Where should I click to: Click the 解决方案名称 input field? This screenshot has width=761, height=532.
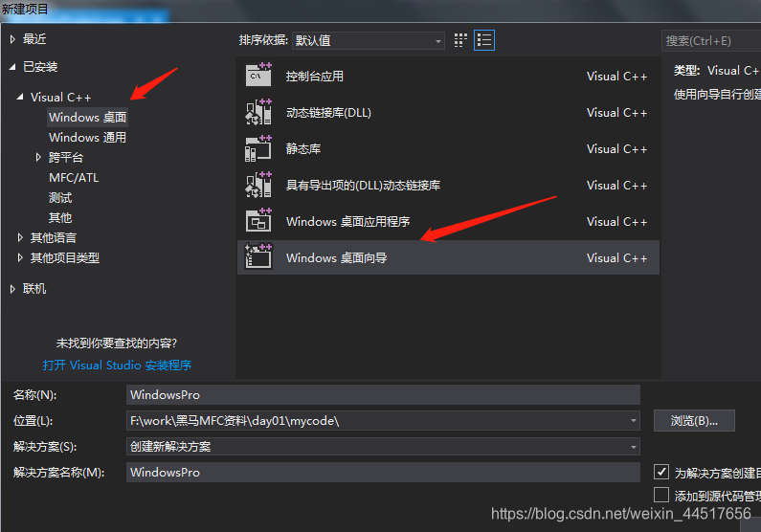point(383,472)
